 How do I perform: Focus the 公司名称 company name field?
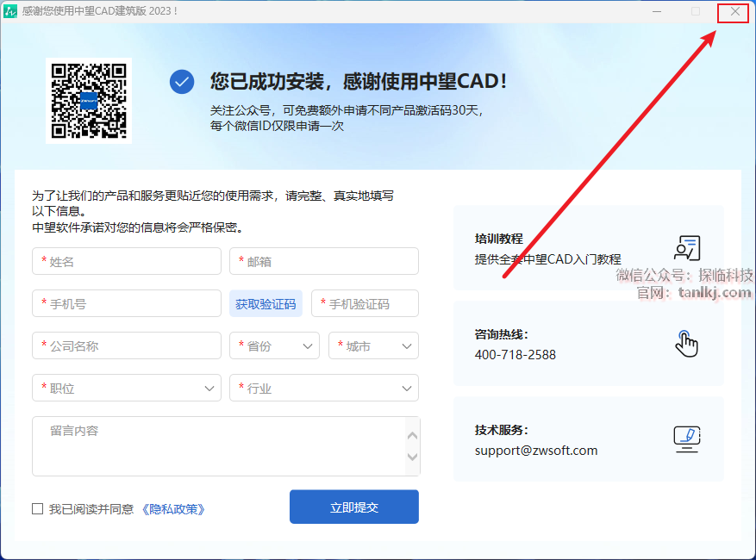tap(127, 345)
